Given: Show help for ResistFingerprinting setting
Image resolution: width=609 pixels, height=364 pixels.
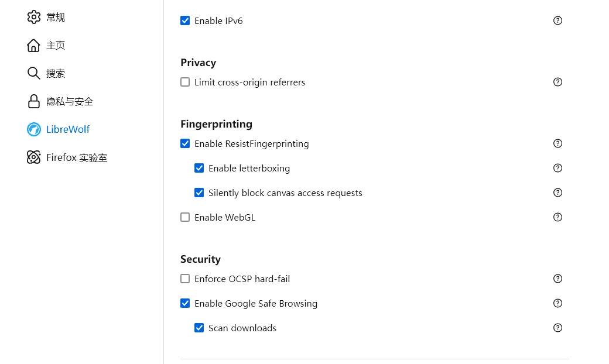Looking at the screenshot, I should click(x=557, y=143).
